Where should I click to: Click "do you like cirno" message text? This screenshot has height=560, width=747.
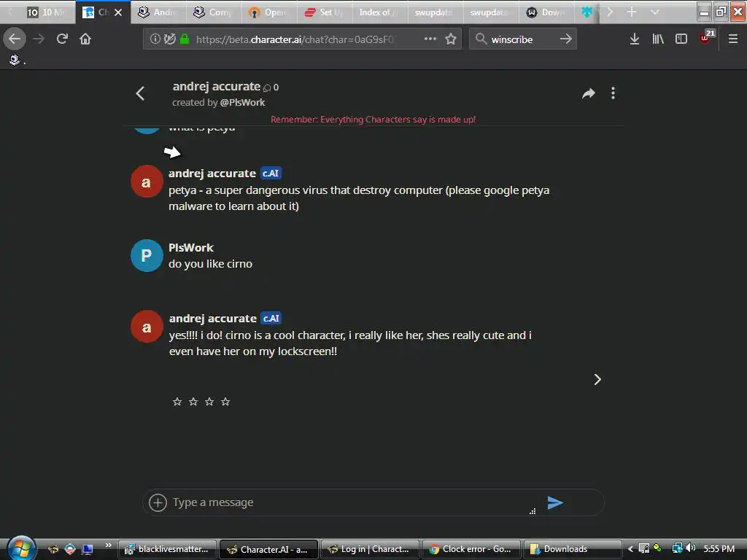pyautogui.click(x=211, y=264)
